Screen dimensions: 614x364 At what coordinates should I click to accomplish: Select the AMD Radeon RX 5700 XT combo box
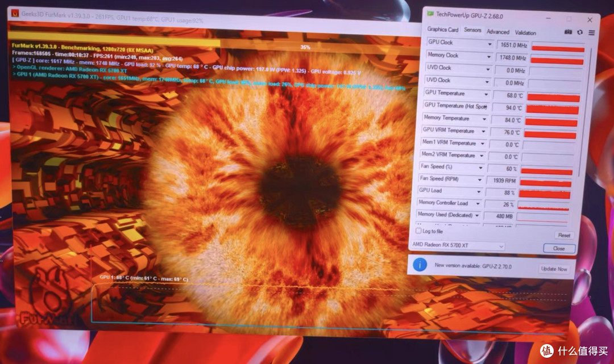457,245
